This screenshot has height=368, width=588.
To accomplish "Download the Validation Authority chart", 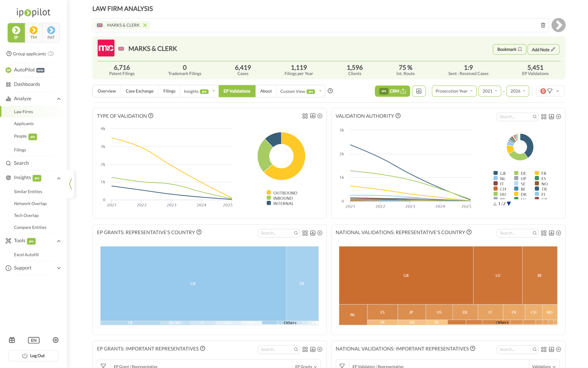I will pyautogui.click(x=551, y=117).
